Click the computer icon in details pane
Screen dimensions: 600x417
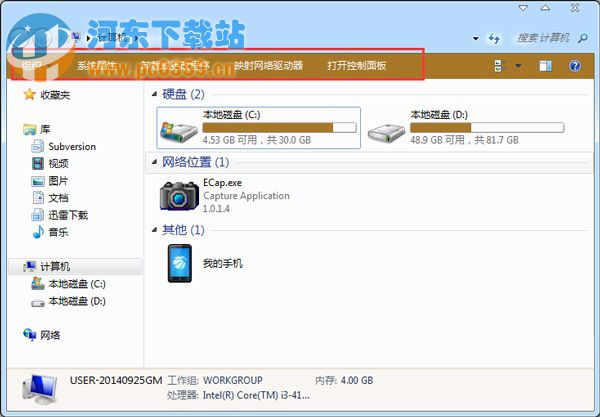pyautogui.click(x=40, y=389)
